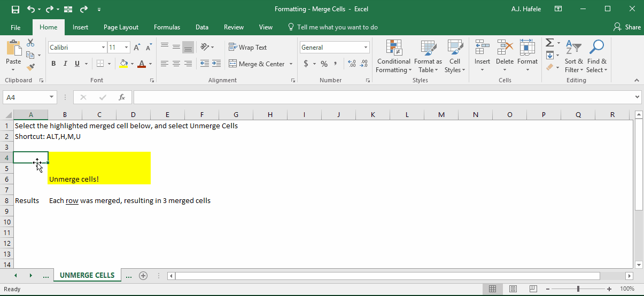Open the Borders tool
Image resolution: width=644 pixels, height=296 pixels.
100,64
